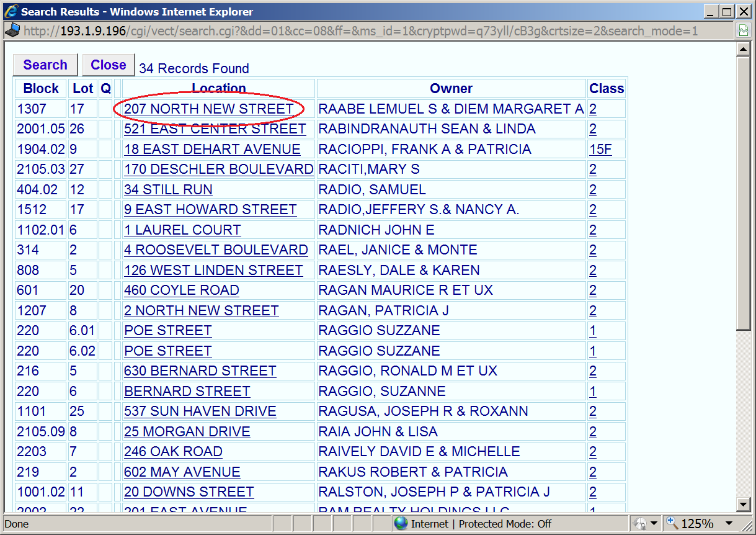
Task: Click the privacy report icon in status bar
Action: click(641, 523)
